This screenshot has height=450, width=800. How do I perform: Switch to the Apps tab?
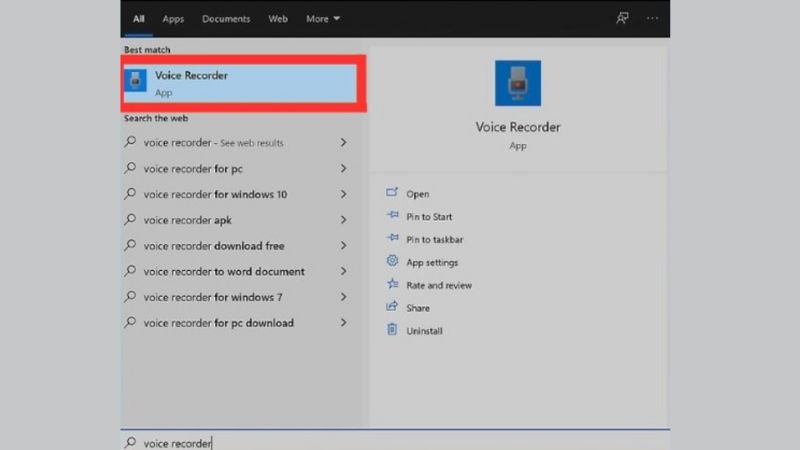[173, 19]
